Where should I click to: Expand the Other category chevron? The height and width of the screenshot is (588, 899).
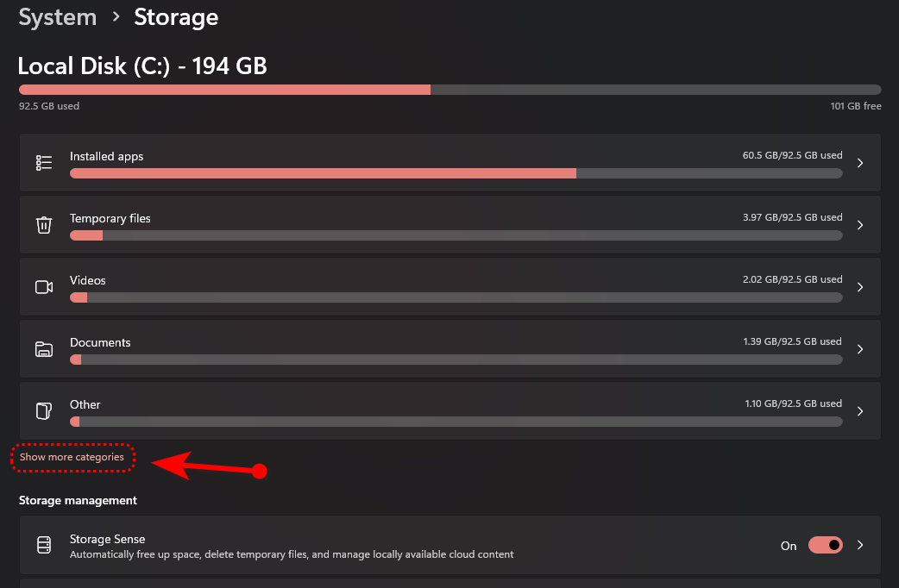(860, 411)
